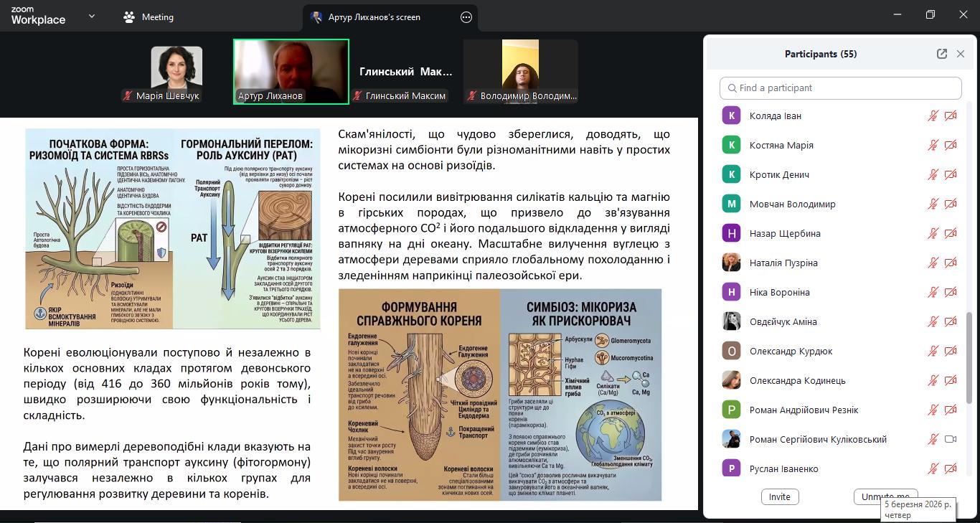
Task: Click the muted mic icon for Ніка Вороніна
Action: tap(933, 292)
